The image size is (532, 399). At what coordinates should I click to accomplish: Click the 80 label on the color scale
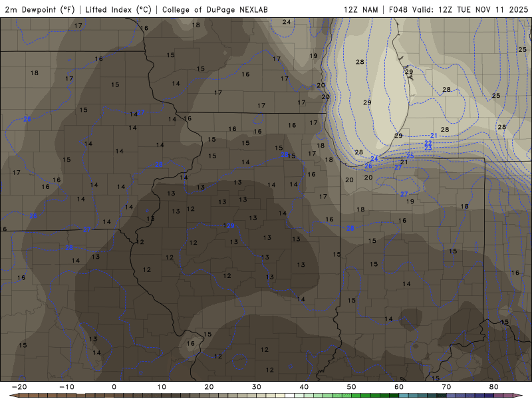[494, 387]
